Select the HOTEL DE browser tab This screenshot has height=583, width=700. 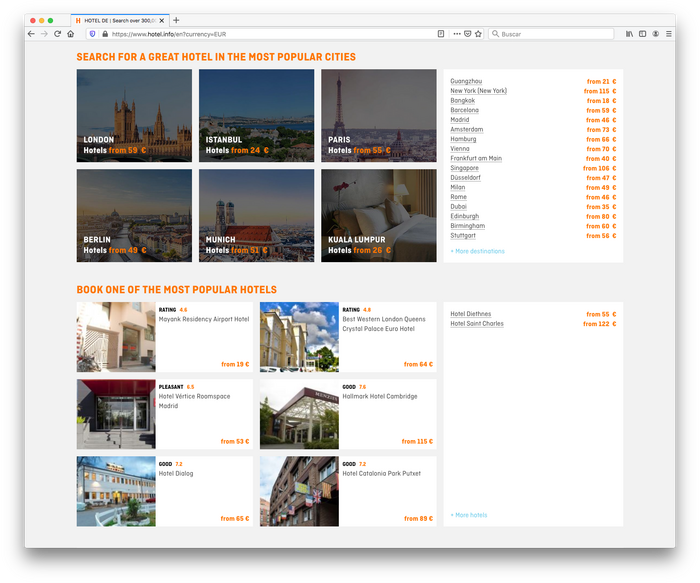(x=119, y=21)
